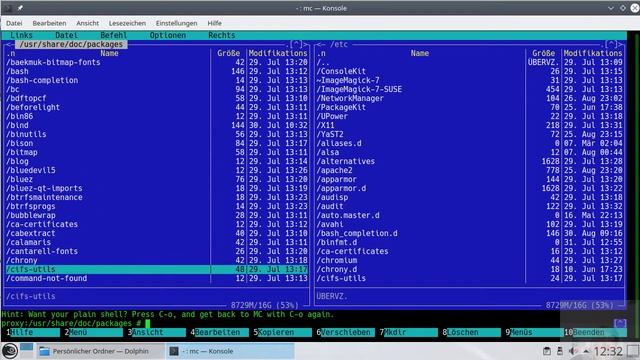Screen dimensions: 640x360
Task: Expand hidden system tray icons arrow
Action: click(586, 351)
